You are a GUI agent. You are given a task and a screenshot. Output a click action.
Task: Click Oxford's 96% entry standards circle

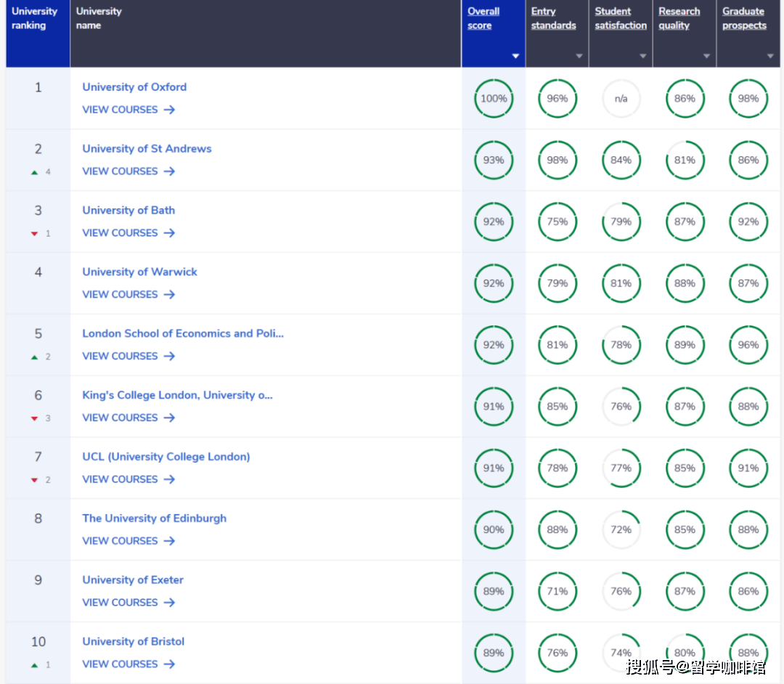click(x=557, y=99)
